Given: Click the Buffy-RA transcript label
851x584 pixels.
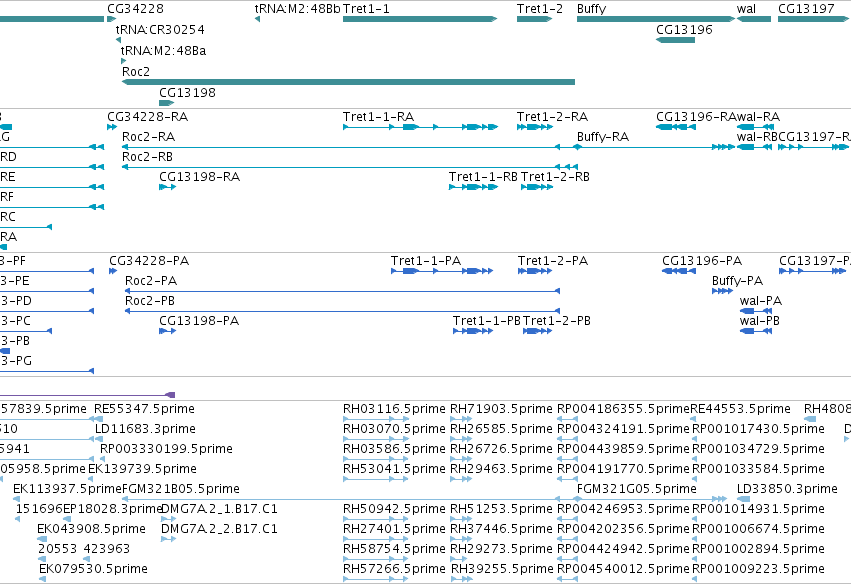Looking at the screenshot, I should [602, 137].
